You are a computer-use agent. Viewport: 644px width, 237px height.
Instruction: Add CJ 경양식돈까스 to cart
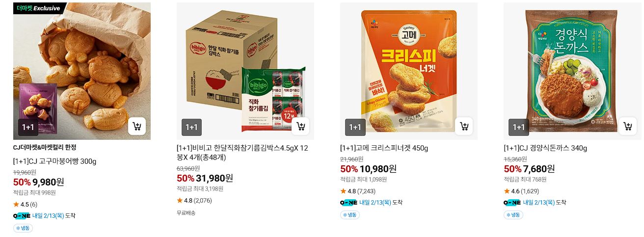(627, 127)
